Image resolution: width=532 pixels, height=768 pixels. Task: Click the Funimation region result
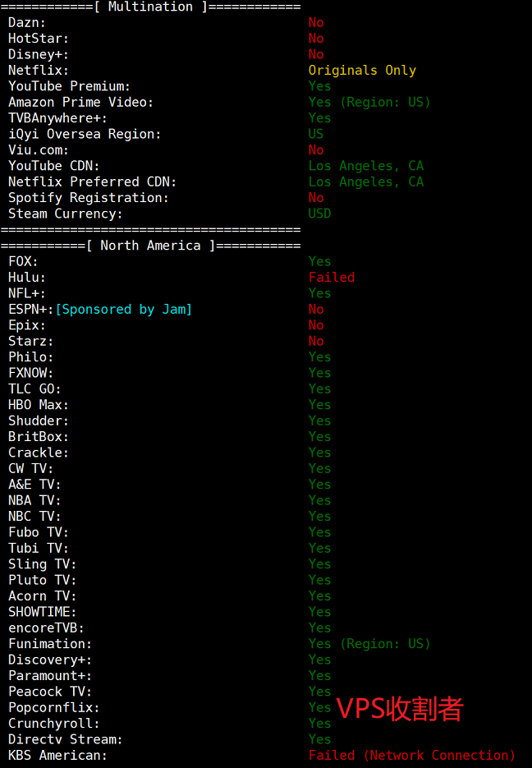tap(369, 644)
